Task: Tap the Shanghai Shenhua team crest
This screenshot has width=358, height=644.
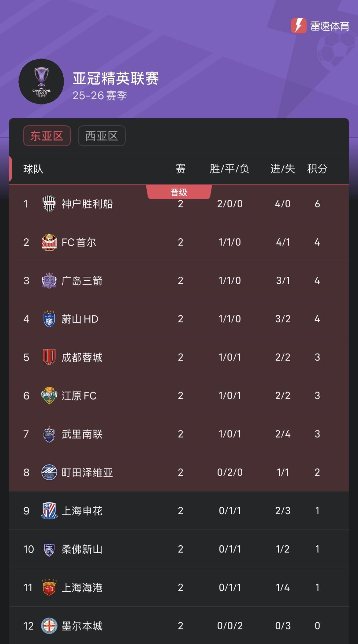Action: pyautogui.click(x=49, y=511)
